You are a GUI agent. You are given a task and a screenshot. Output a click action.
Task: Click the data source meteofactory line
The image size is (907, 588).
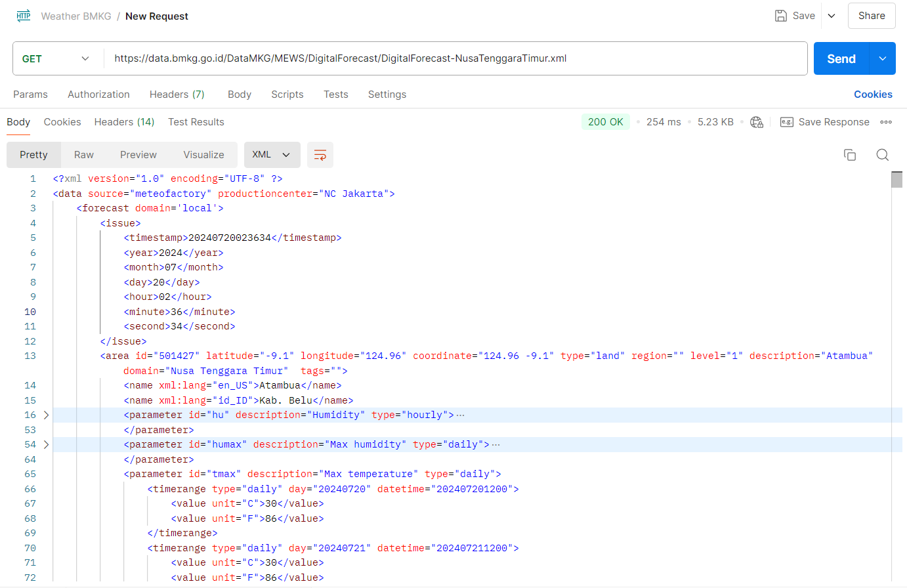224,194
